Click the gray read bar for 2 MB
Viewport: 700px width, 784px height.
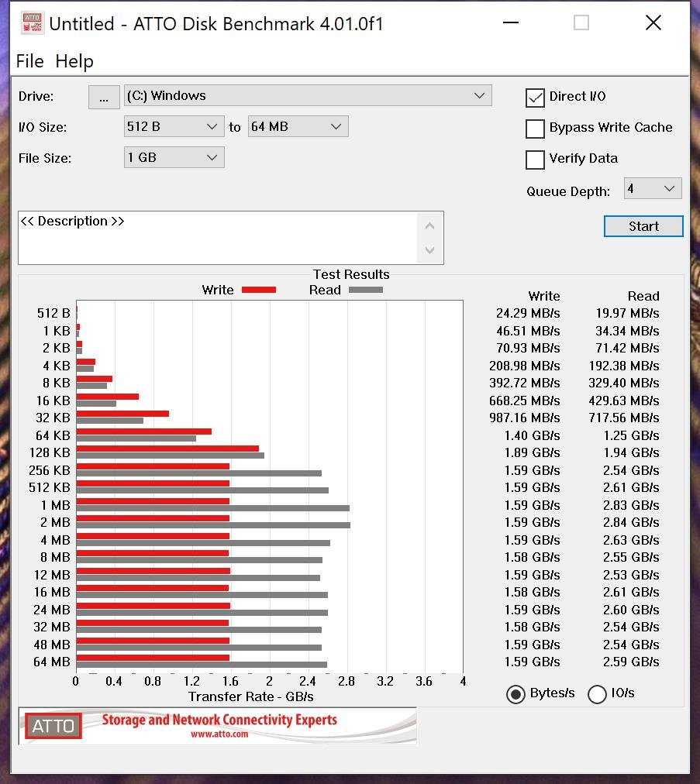pyautogui.click(x=213, y=525)
